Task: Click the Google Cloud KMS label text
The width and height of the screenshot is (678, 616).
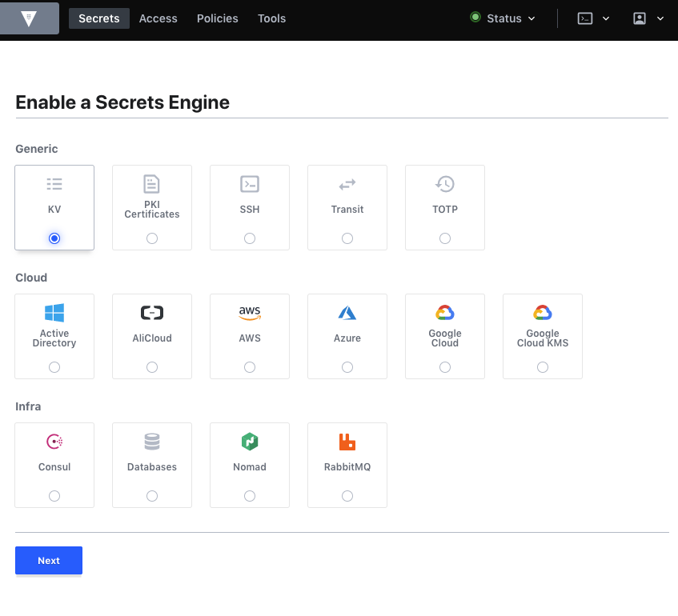Action: pyautogui.click(x=543, y=338)
